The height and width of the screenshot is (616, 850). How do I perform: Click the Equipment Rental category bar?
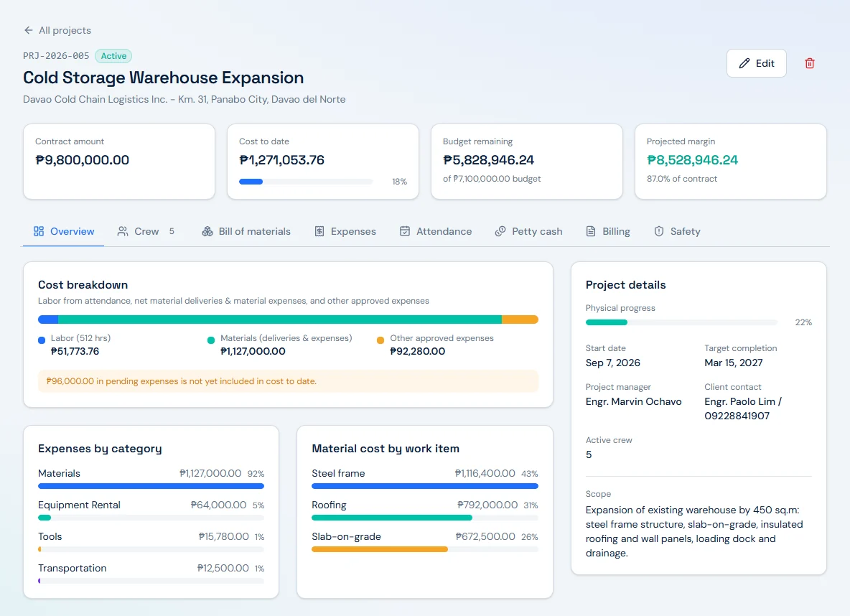[151, 518]
